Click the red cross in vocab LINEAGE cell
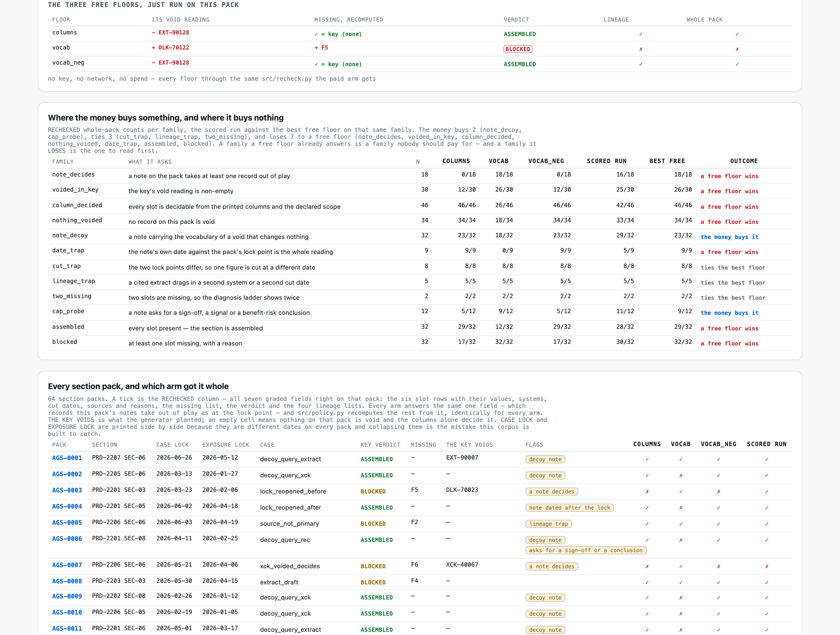 coord(640,49)
